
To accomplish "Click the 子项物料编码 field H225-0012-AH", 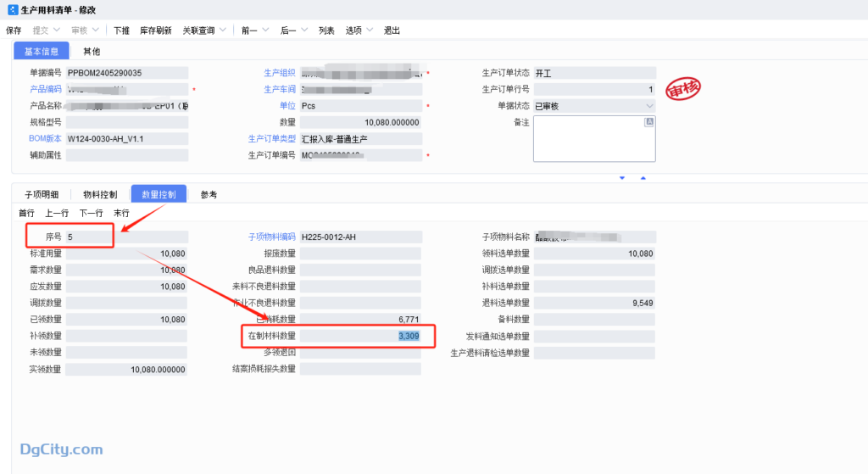I will (x=361, y=237).
